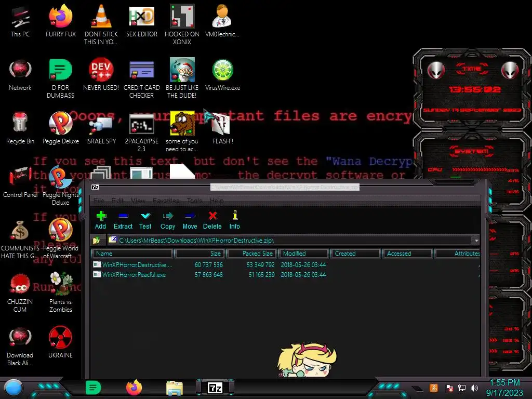Click the 7z taskbar button
Viewport: 532px width, 399px height.
pos(215,388)
